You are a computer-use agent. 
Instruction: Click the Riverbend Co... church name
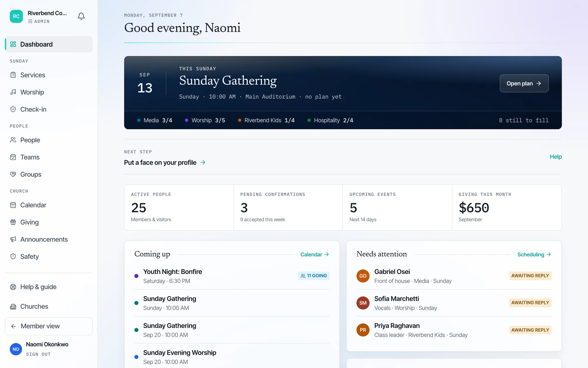coord(47,13)
